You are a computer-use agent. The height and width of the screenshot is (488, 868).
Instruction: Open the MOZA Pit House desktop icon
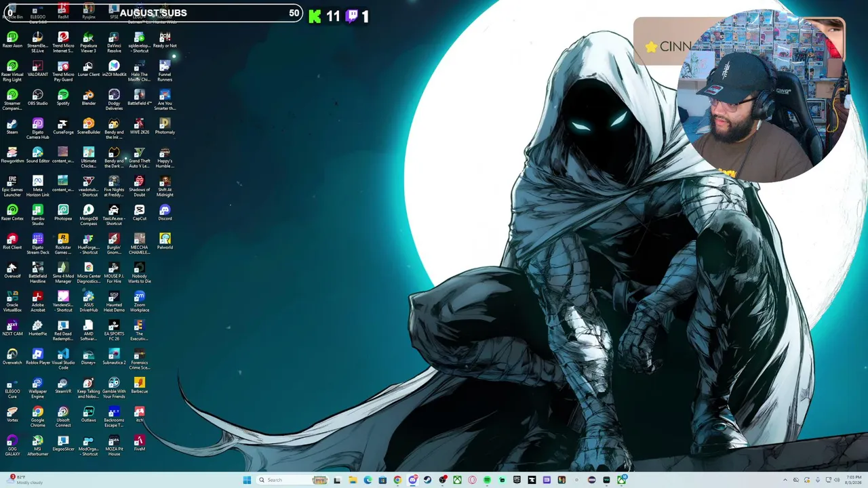pyautogui.click(x=114, y=445)
